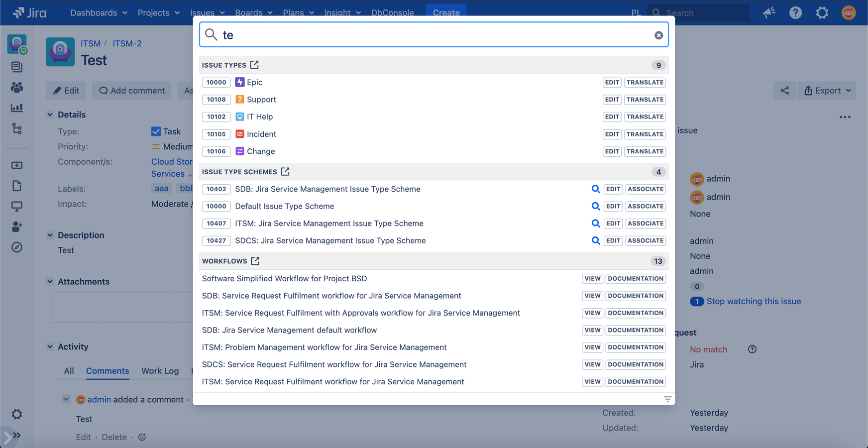Image resolution: width=868 pixels, height=448 pixels.
Task: Open raise request icon in sidebar
Action: point(17,165)
